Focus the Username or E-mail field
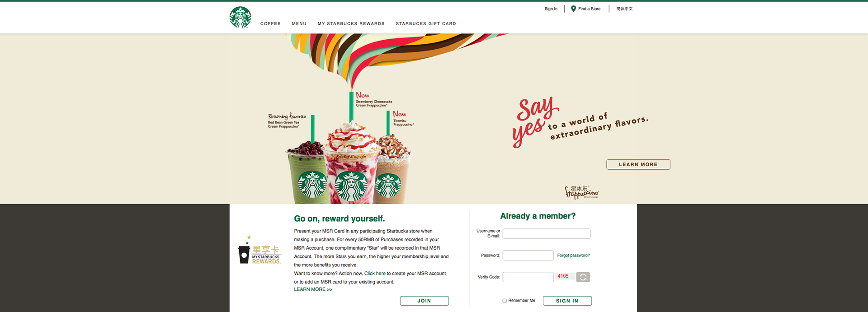The image size is (868, 312). pos(547,233)
